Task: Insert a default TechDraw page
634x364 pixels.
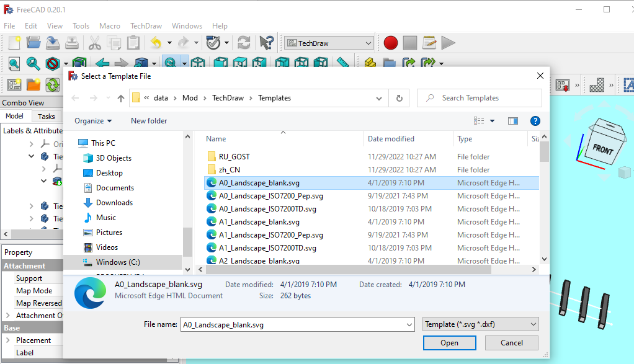Action: click(14, 84)
